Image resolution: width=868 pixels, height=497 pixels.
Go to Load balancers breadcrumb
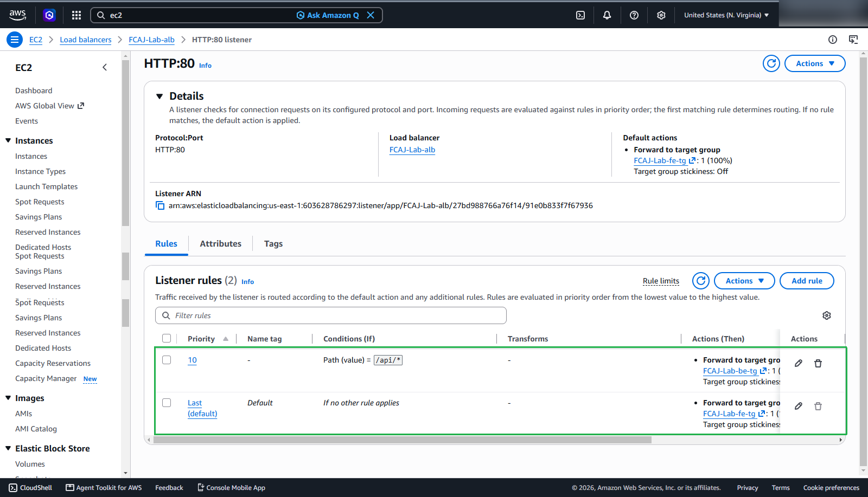tap(86, 40)
